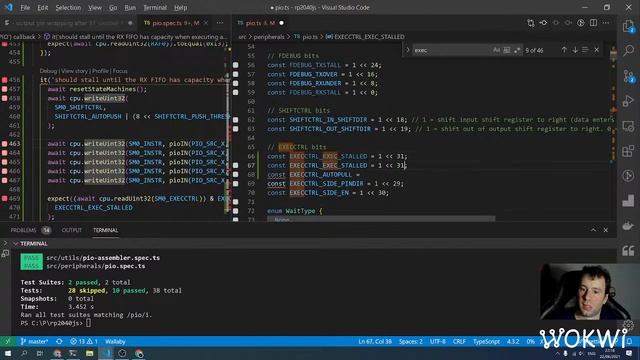Switch to the TERMINAL tab

click(105, 230)
